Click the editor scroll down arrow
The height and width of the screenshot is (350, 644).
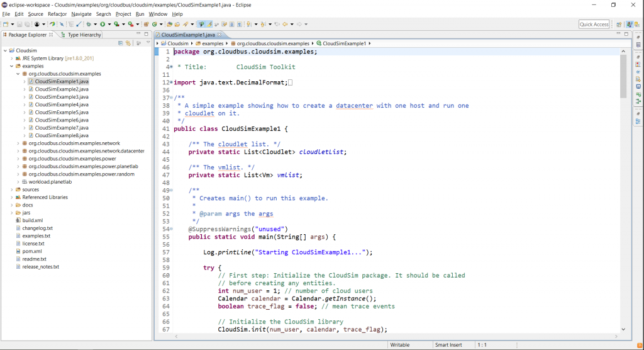click(x=623, y=329)
